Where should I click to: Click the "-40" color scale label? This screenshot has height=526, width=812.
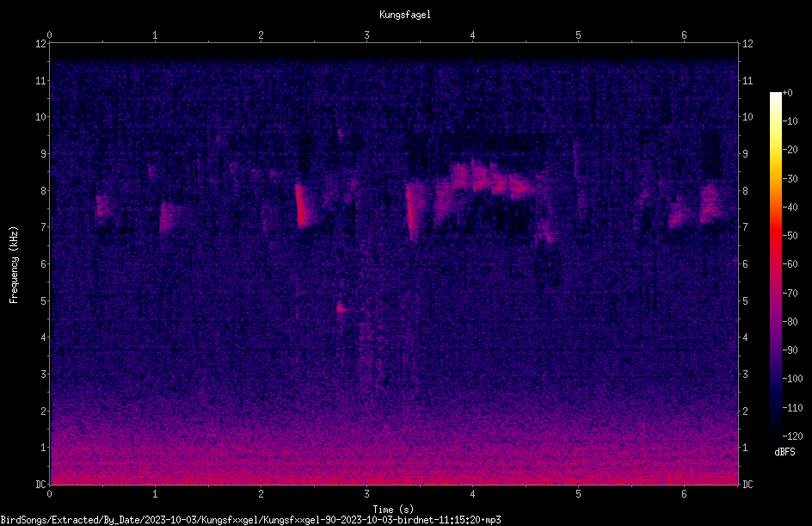[790, 207]
